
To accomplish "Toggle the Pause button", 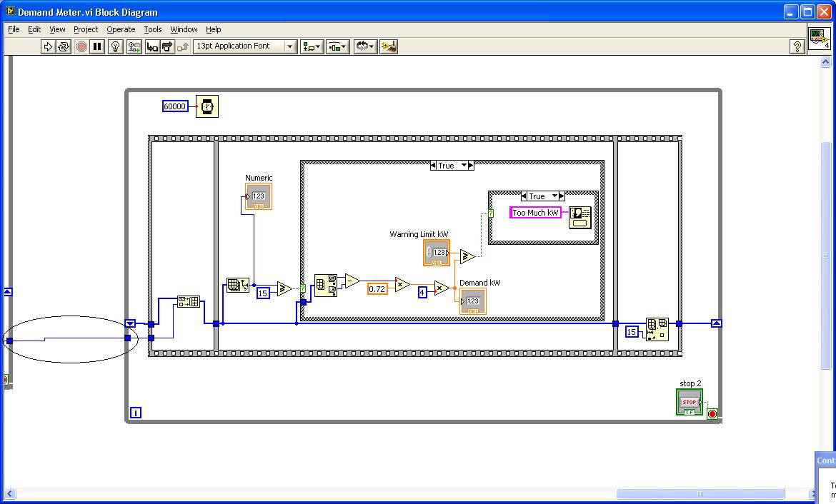I will tap(97, 46).
